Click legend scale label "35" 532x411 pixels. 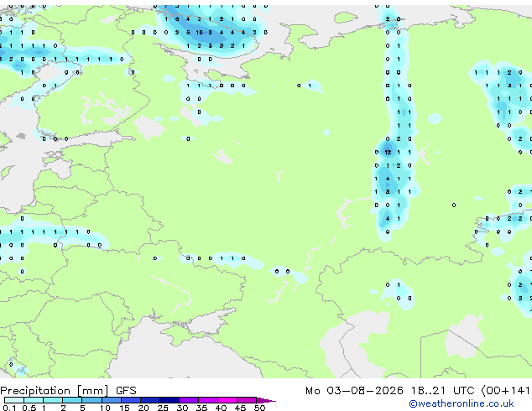[x=201, y=408]
